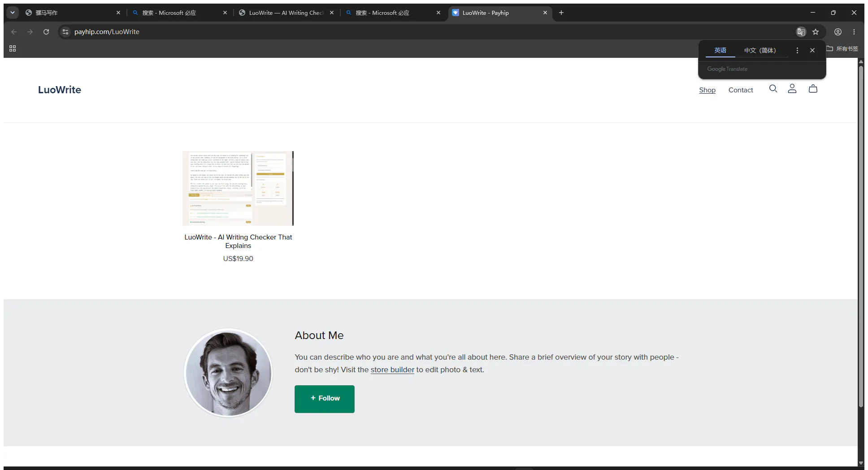Click the page vertical scrollbar
868x470 pixels.
click(x=861, y=238)
